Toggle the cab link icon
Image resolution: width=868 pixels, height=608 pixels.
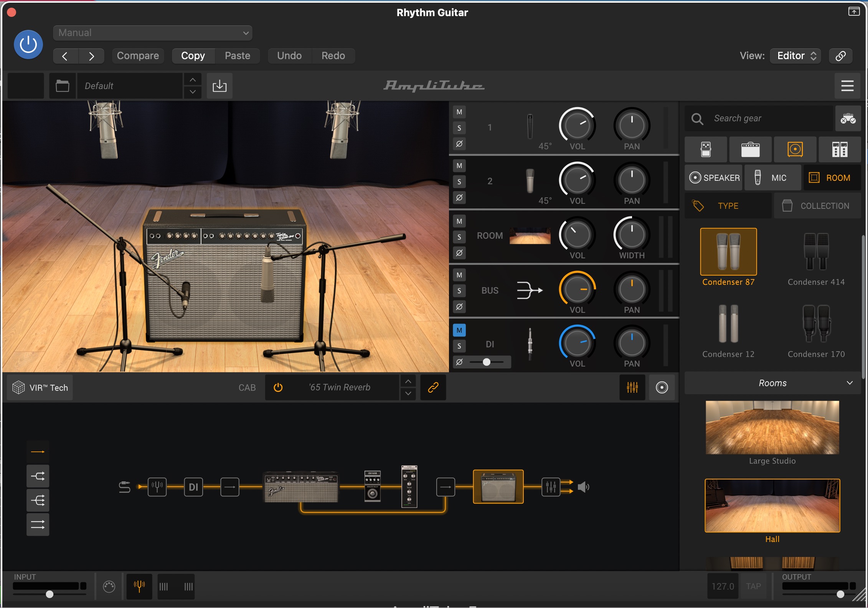pos(433,388)
